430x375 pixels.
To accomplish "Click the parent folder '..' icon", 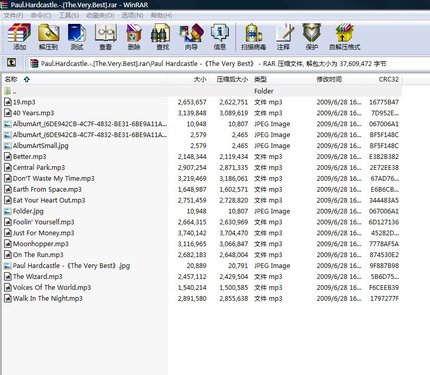I will click(8, 91).
